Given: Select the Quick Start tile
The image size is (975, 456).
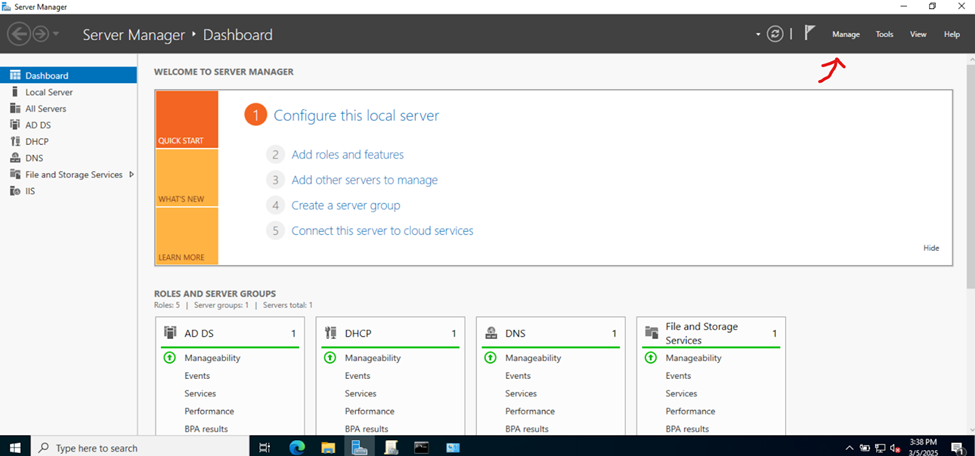Looking at the screenshot, I should [187, 119].
